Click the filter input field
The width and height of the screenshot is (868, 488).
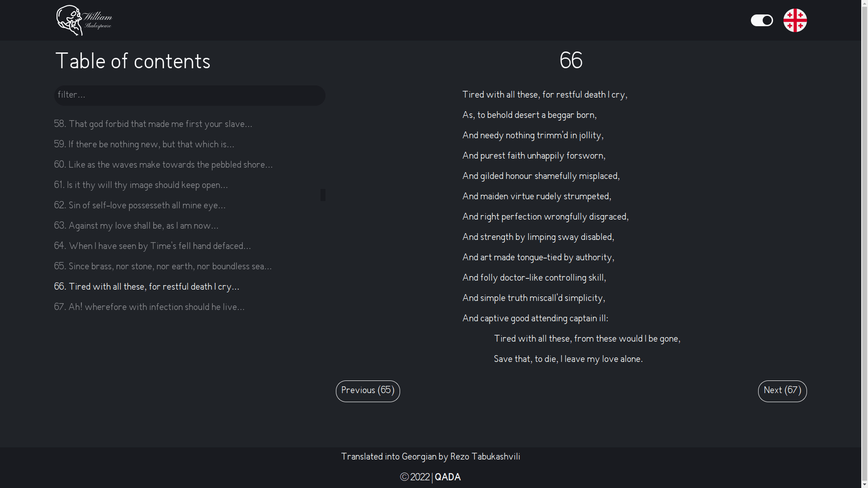[189, 95]
